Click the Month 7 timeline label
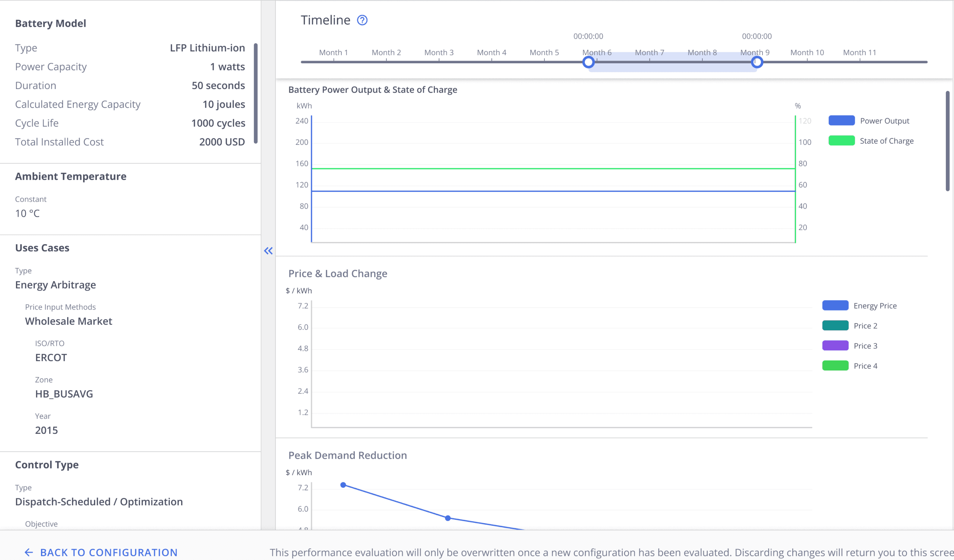This screenshot has height=560, width=954. 650,52
